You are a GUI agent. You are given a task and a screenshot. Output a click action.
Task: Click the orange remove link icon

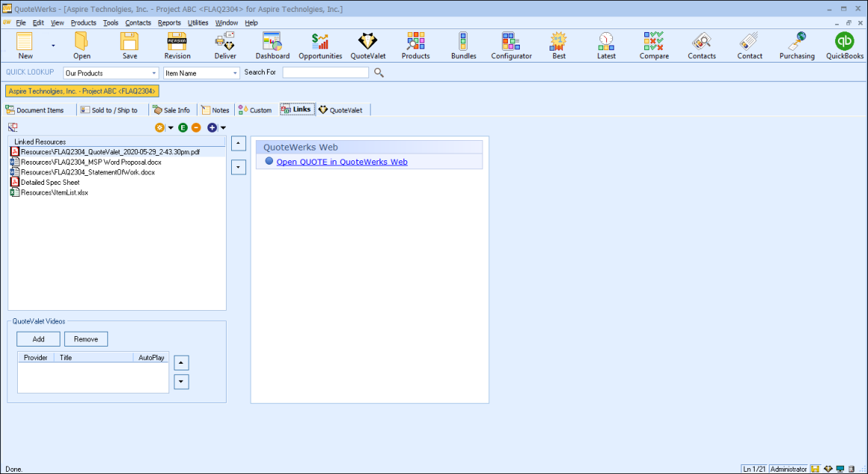196,127
